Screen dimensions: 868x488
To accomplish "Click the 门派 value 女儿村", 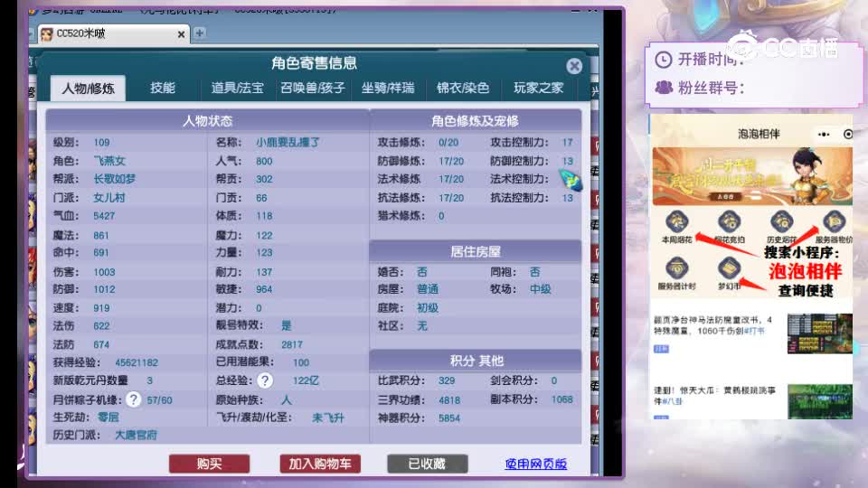I will point(109,198).
